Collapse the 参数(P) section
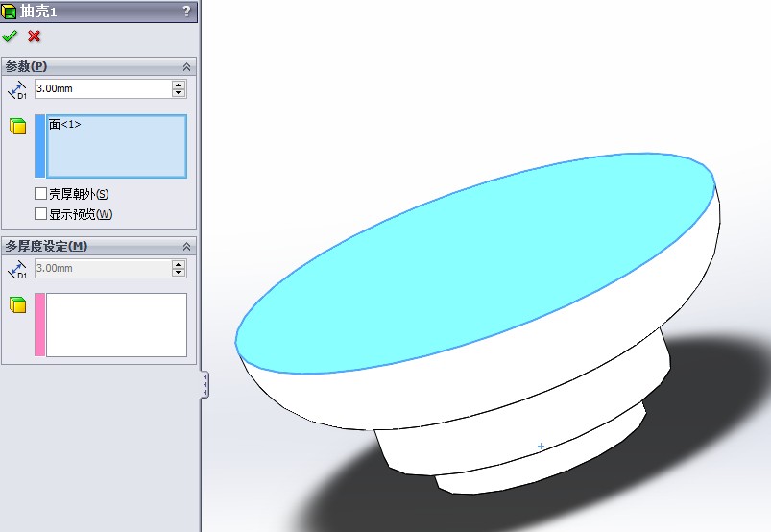 click(186, 67)
